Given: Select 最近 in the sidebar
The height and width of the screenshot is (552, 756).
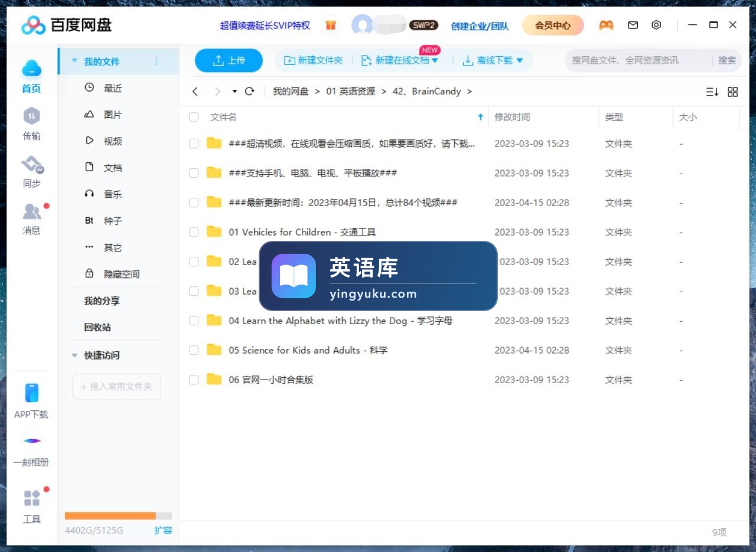Looking at the screenshot, I should click(x=113, y=88).
